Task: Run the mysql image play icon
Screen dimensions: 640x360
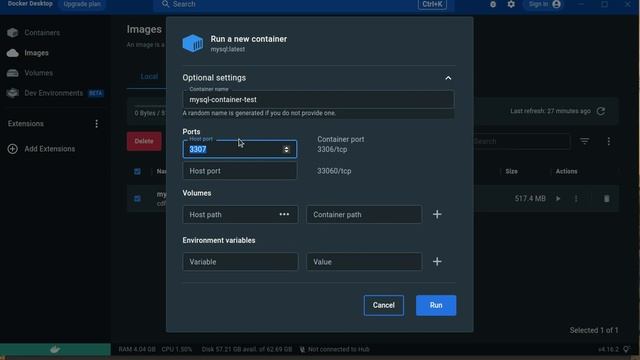Action: tap(558, 199)
